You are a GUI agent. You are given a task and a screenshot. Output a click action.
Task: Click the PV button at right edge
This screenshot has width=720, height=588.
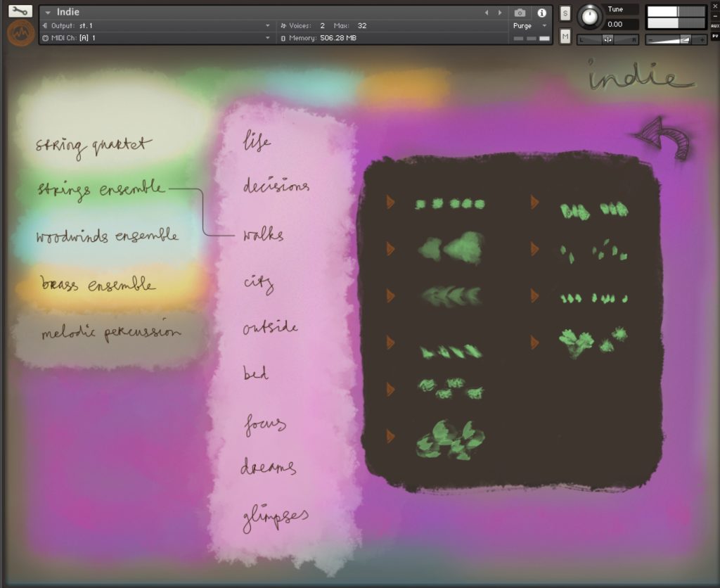[x=715, y=36]
